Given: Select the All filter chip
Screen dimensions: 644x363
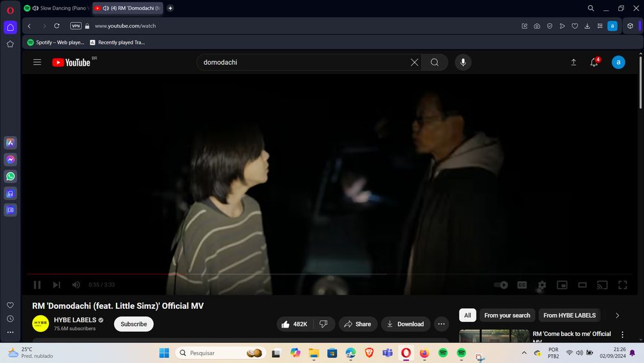Looking at the screenshot, I should (468, 315).
